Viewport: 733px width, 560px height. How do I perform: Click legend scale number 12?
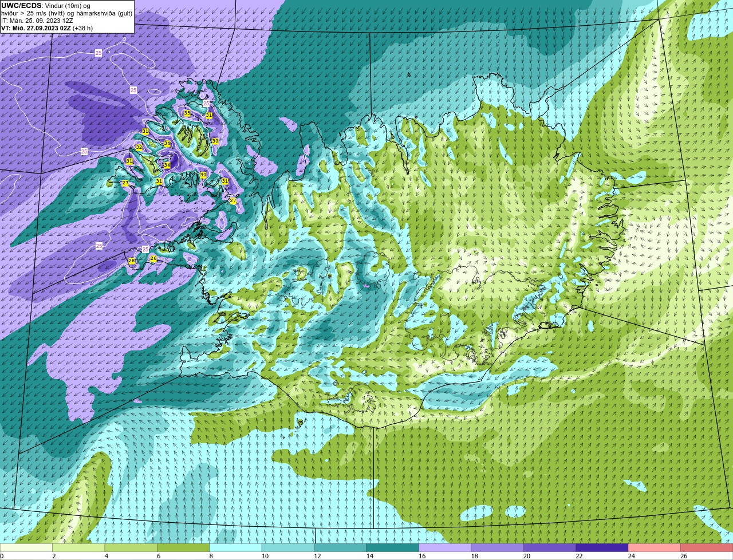pyautogui.click(x=317, y=556)
